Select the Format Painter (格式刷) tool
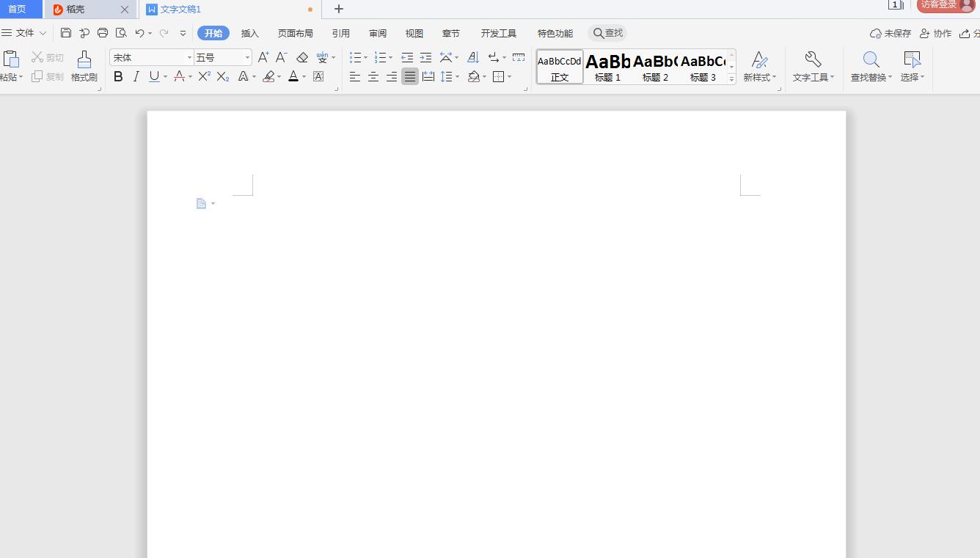Image resolution: width=980 pixels, height=558 pixels. coord(84,66)
